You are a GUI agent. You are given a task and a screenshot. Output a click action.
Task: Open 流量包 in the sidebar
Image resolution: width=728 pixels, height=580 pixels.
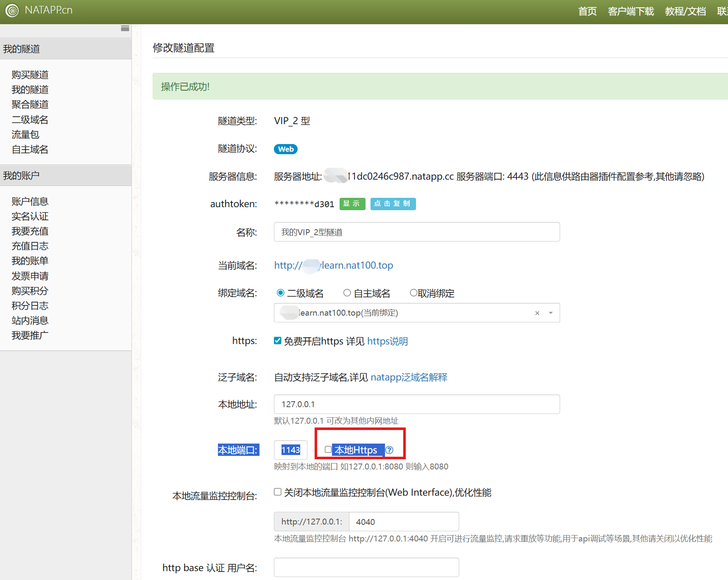click(25, 134)
